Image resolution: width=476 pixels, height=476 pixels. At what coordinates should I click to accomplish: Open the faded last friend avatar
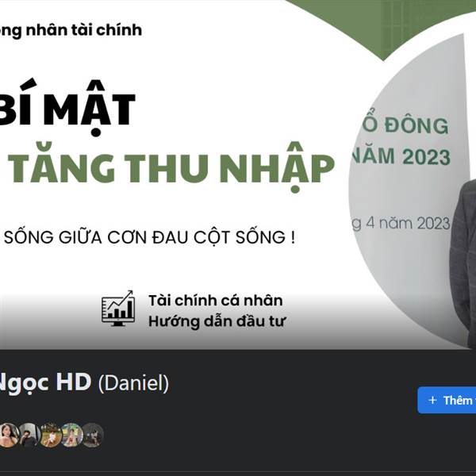[x=93, y=435]
